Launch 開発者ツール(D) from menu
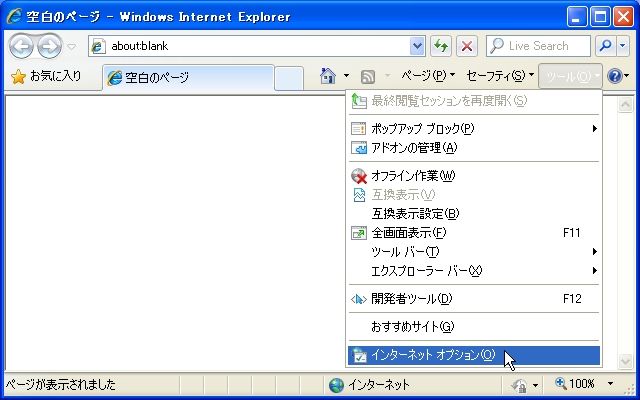The image size is (640, 400). (474, 299)
